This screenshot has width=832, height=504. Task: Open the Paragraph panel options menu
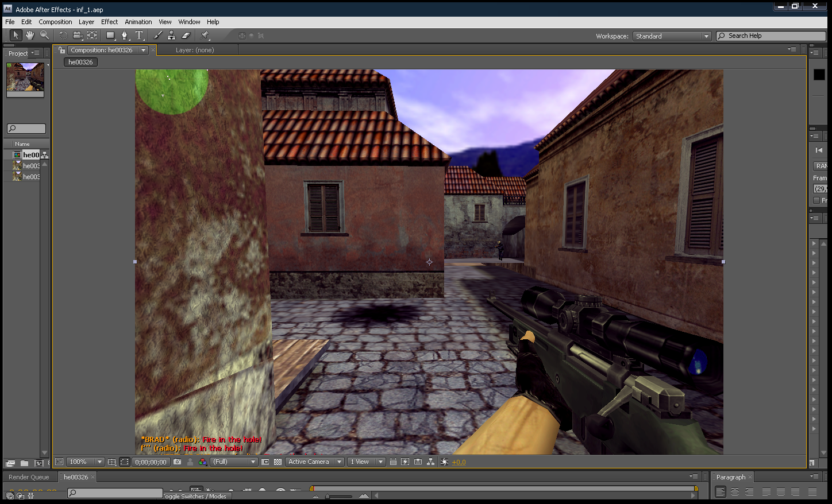click(814, 476)
